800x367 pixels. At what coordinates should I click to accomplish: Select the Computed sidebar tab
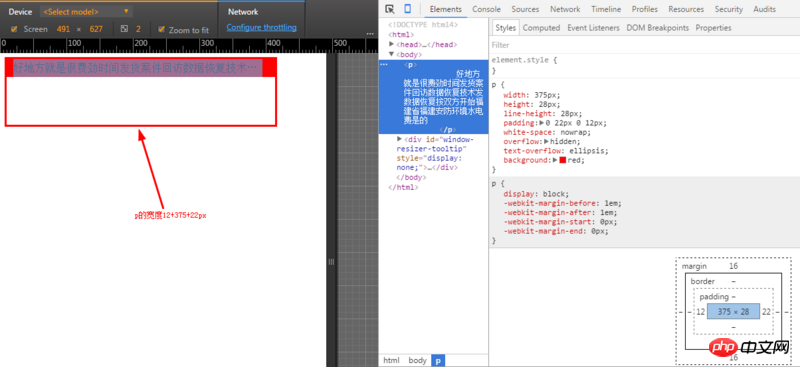click(541, 28)
